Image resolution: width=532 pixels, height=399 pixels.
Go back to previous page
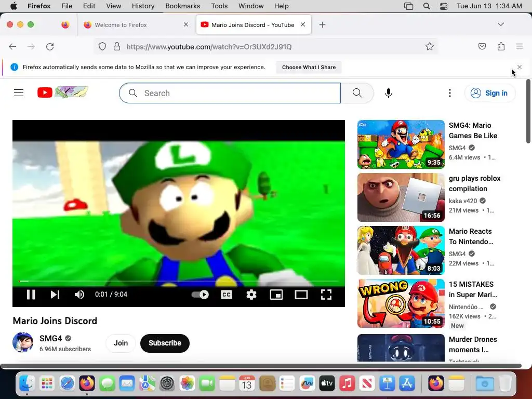(12, 46)
